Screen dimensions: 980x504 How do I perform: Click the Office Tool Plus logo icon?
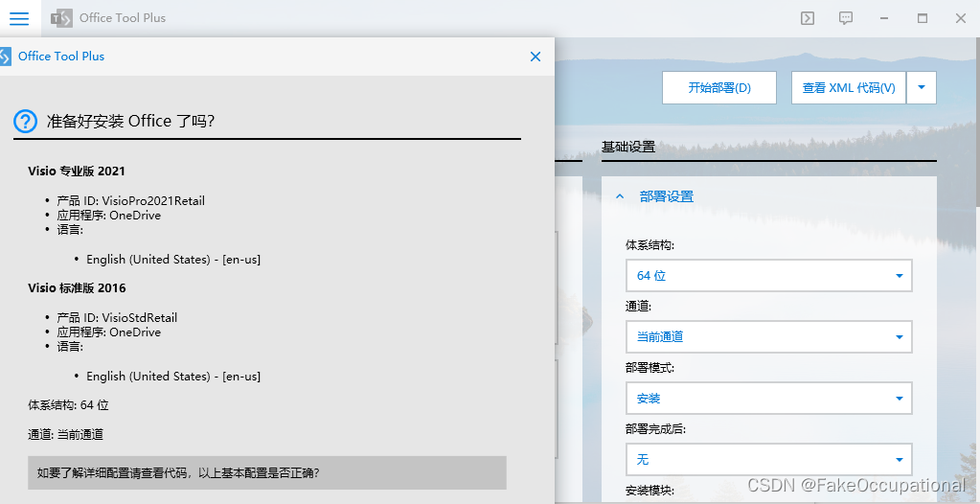61,18
